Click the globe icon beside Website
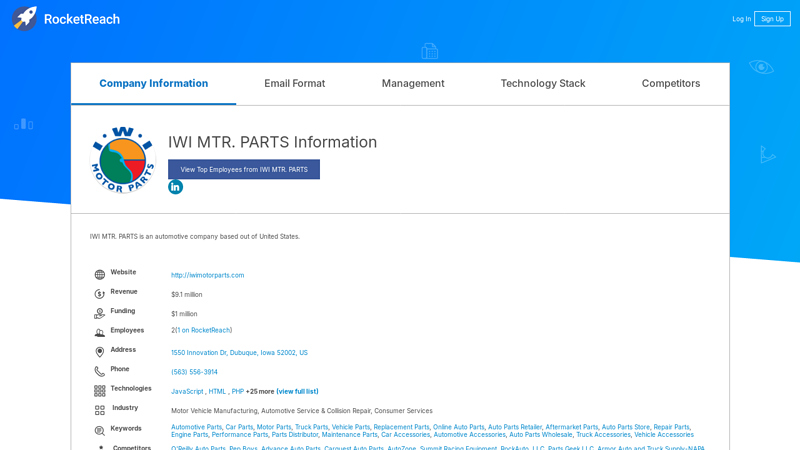 (99, 274)
